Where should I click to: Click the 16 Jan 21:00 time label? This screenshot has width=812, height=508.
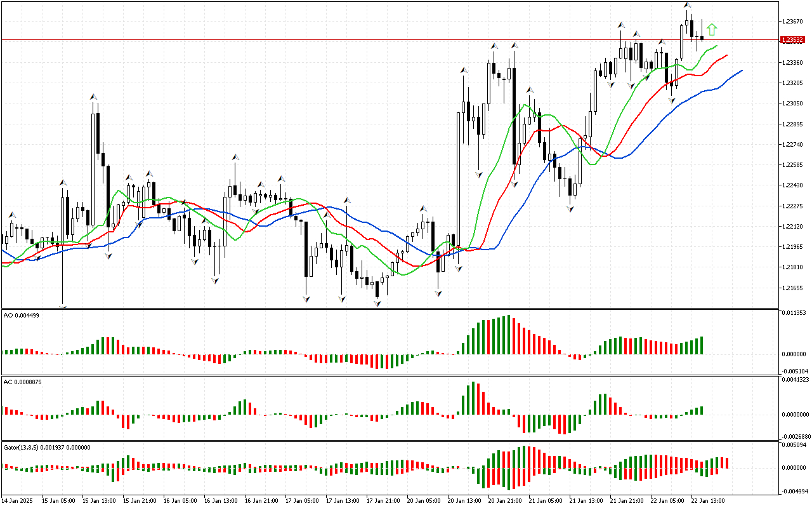pos(262,500)
